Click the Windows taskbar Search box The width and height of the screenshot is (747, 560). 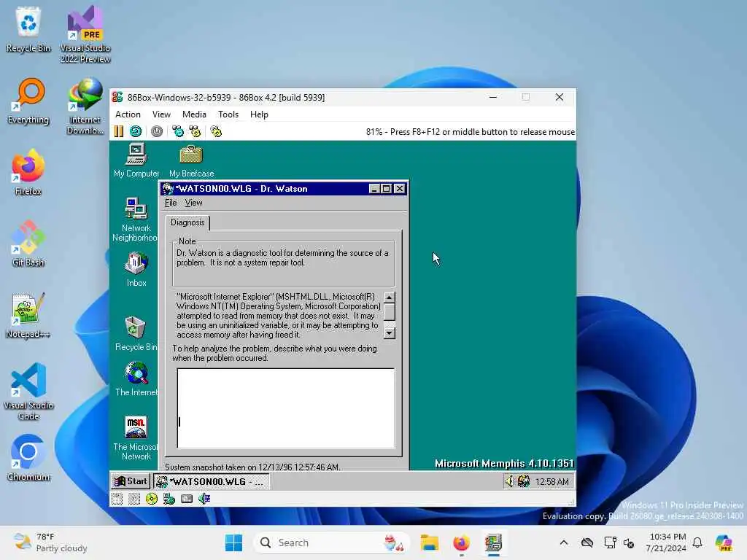(x=332, y=542)
